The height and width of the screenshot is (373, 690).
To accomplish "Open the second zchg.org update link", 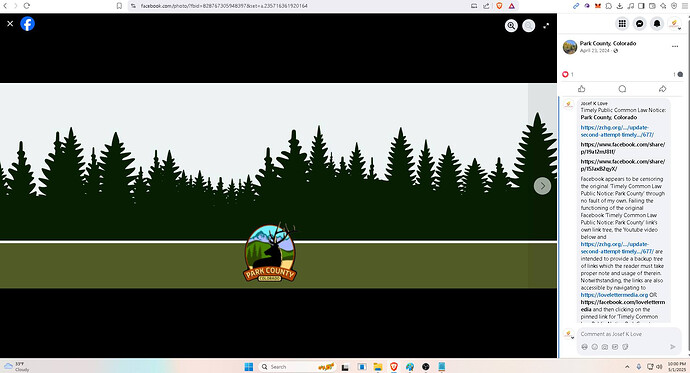I will 617,248.
